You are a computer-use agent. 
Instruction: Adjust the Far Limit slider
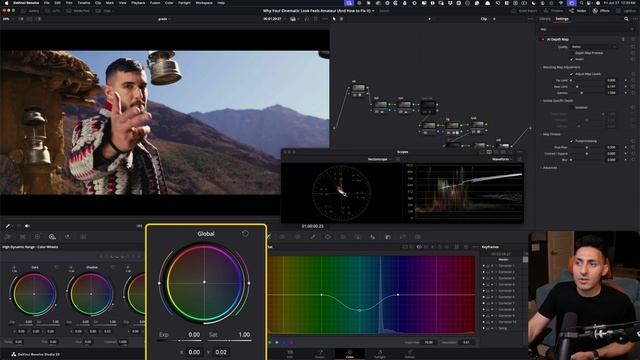point(588,80)
